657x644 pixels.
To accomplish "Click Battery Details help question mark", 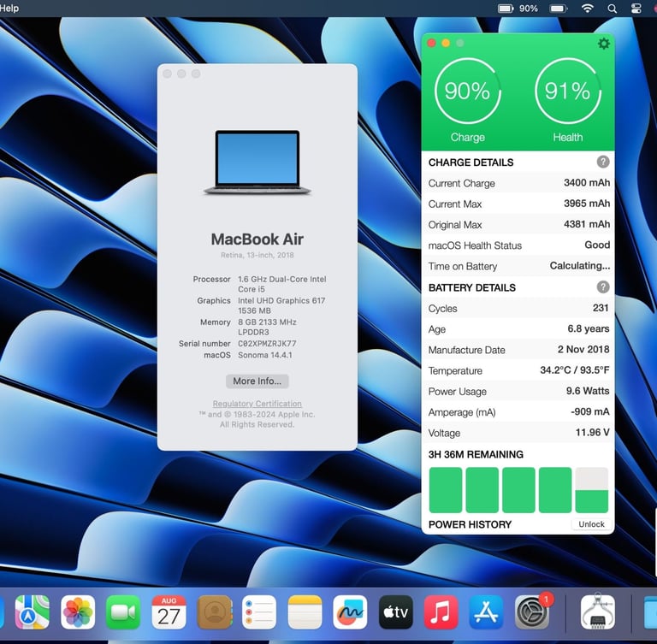I will pos(602,287).
